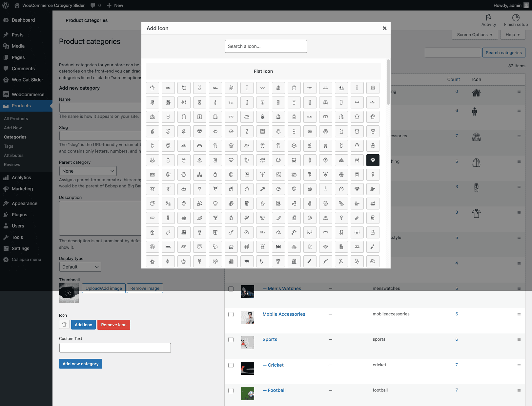Choose the syringe icon
Viewport: 532px width, 406px height.
(325, 261)
